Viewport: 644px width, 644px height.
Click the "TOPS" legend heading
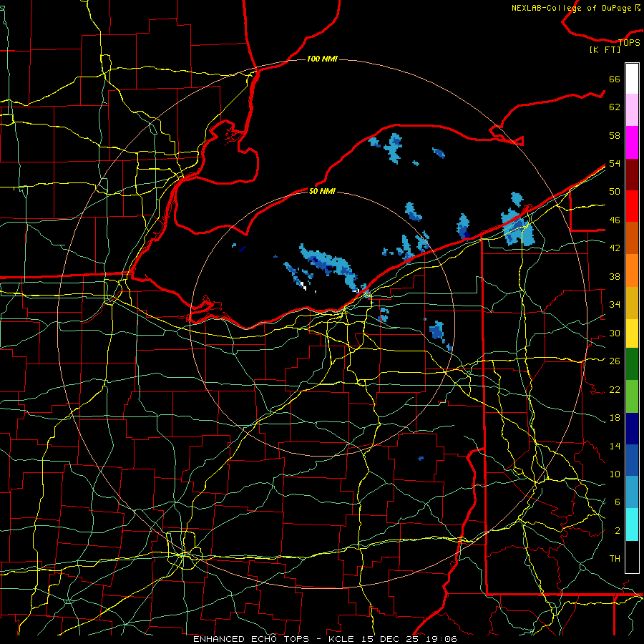point(629,42)
